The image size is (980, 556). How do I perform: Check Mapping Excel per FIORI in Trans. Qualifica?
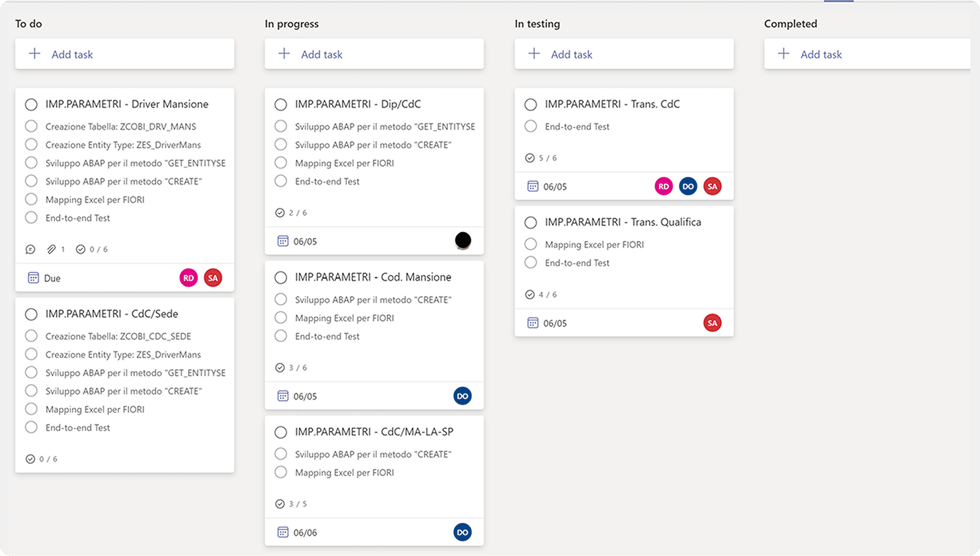click(x=530, y=244)
